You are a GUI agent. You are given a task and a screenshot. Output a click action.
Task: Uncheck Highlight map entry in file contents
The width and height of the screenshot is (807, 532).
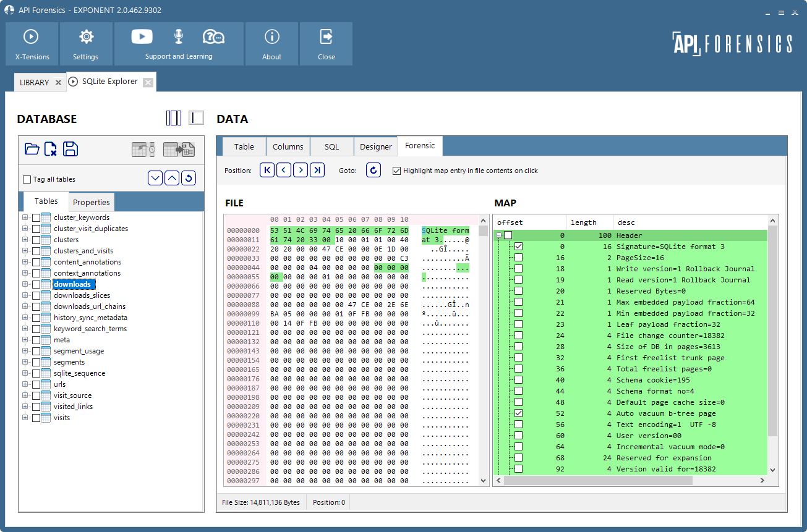(396, 171)
